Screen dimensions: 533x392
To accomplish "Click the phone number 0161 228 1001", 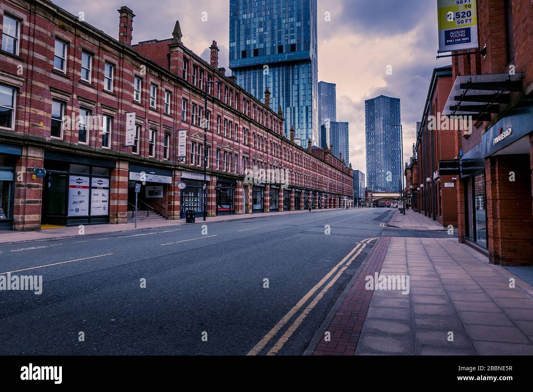I will point(457,40).
